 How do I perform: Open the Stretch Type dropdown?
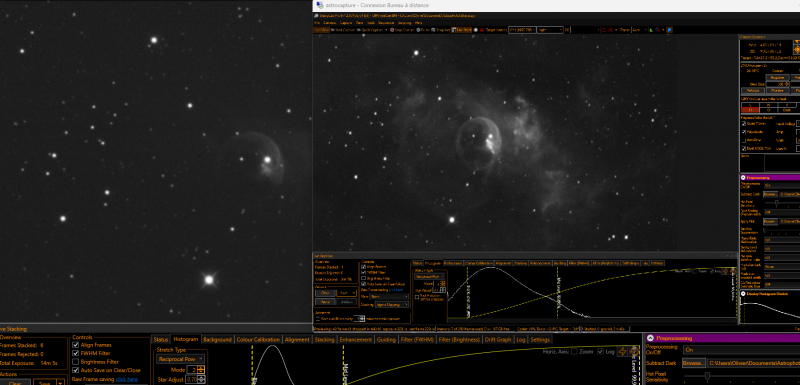tap(181, 359)
